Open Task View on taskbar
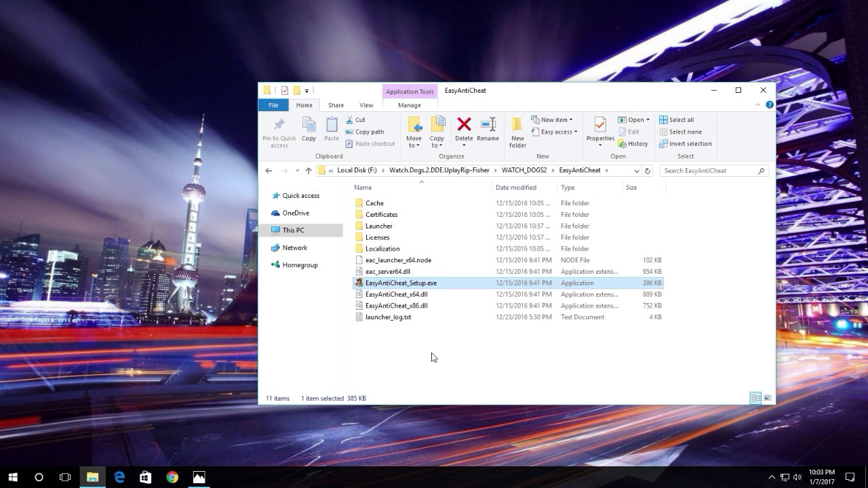 [65, 477]
